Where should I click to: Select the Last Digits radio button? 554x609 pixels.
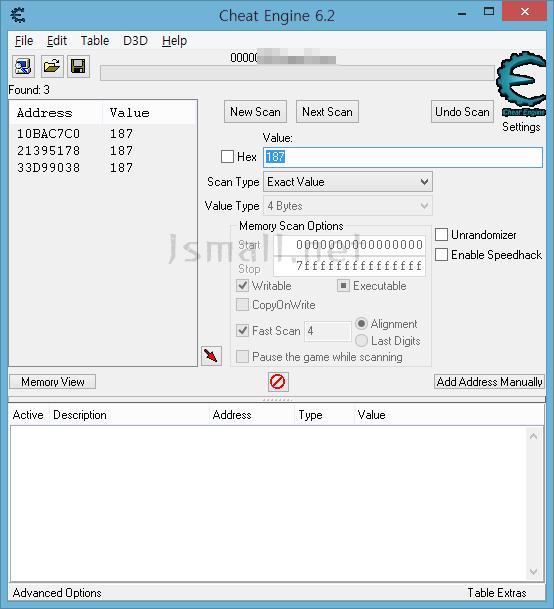click(x=361, y=341)
